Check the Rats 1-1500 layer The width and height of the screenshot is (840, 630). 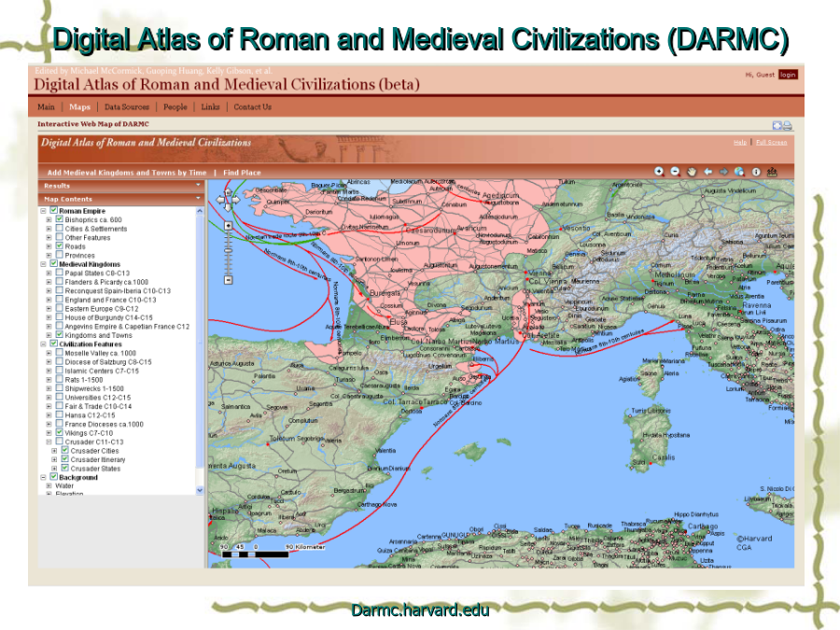click(x=60, y=379)
